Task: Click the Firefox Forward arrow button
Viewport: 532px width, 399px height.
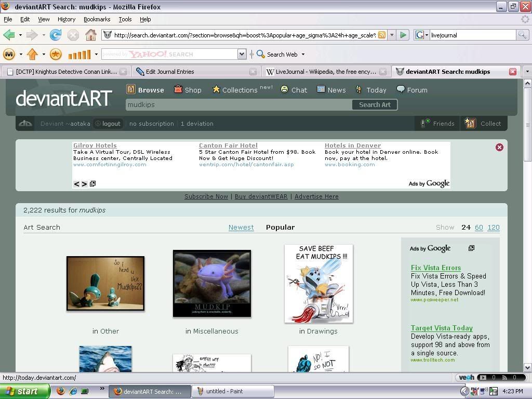Action: click(32, 35)
